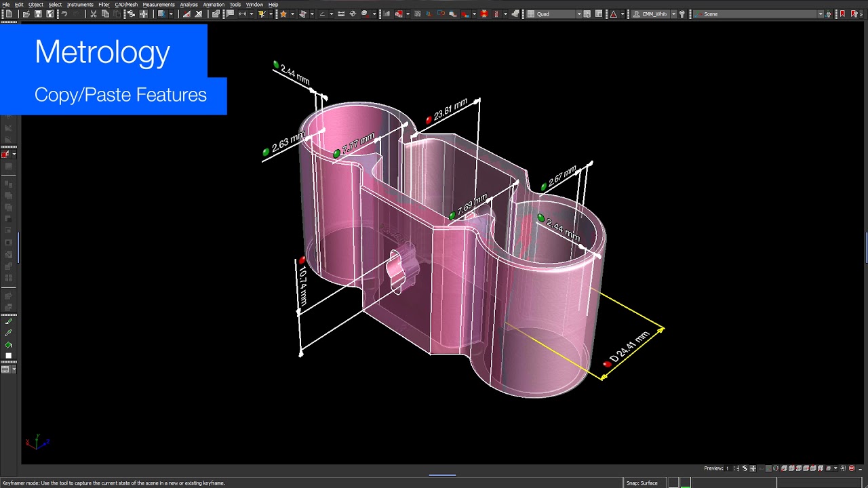Open the File menu
This screenshot has height=488, width=868.
(x=5, y=5)
